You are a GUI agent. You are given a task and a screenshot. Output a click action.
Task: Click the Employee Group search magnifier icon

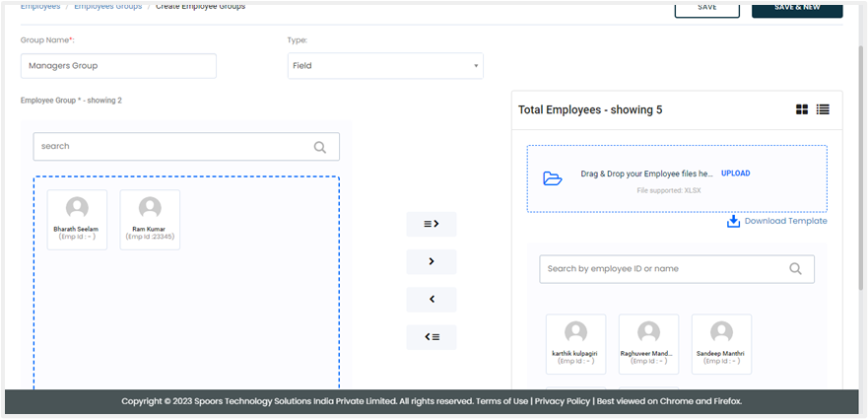[319, 147]
